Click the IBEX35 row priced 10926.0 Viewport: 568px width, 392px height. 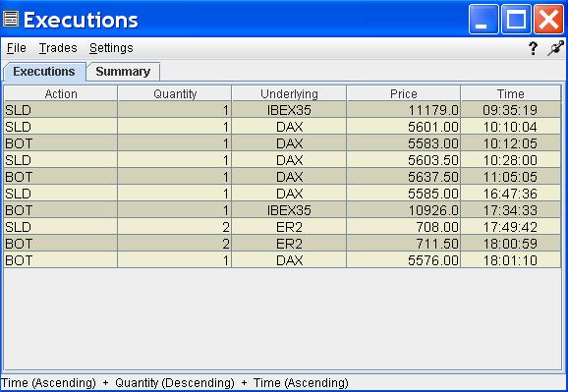282,210
